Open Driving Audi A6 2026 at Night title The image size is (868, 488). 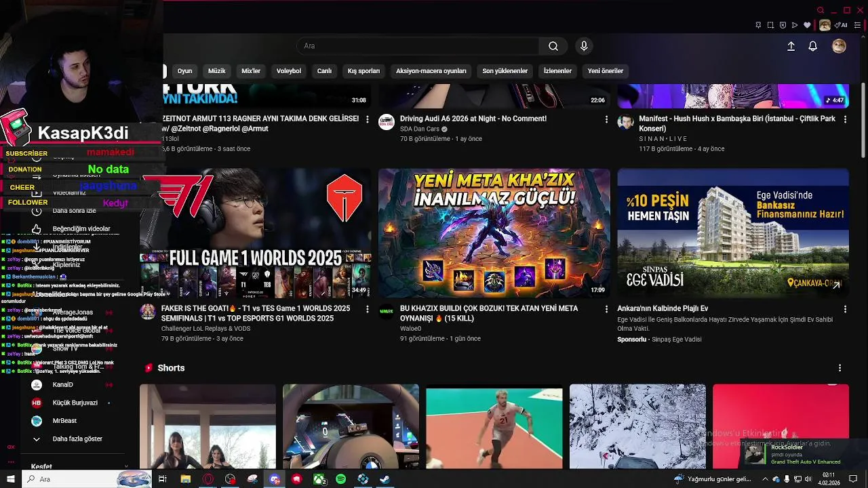coord(473,119)
